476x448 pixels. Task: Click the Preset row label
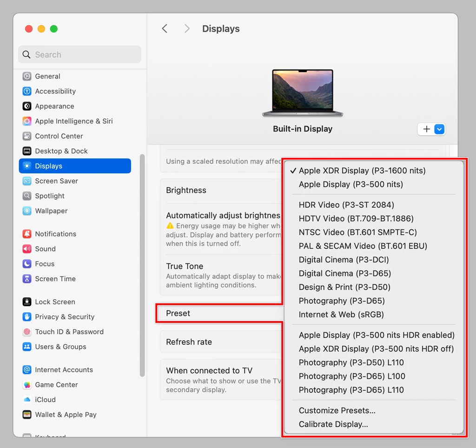pyautogui.click(x=178, y=313)
